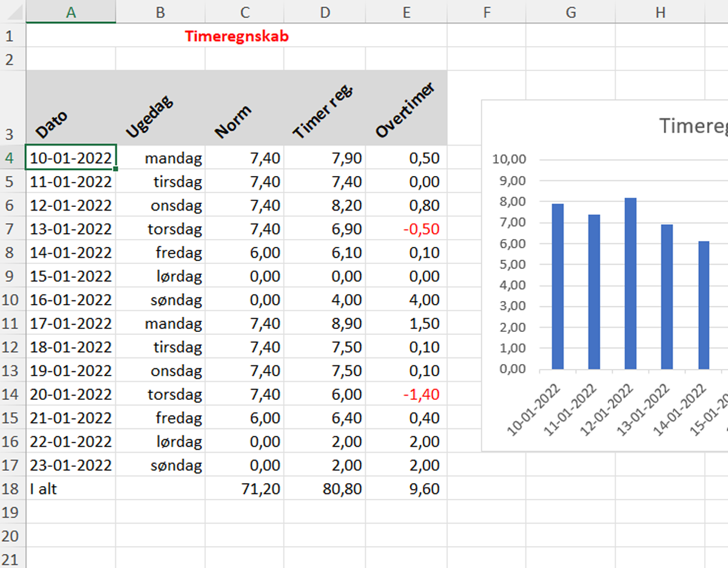Select the 8,90 hours cell for 17-01-2022
The height and width of the screenshot is (568, 728).
[x=325, y=324]
